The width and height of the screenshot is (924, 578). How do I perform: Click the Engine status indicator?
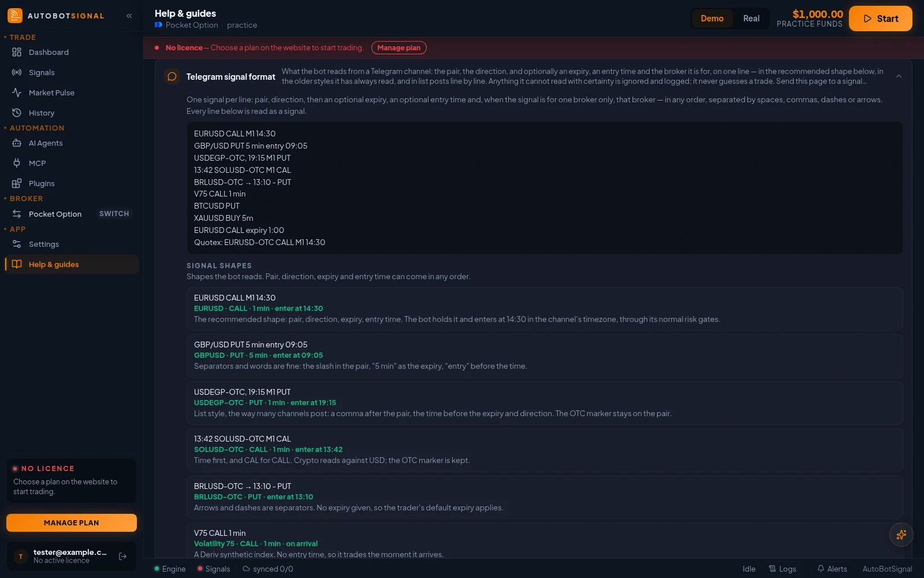pyautogui.click(x=170, y=569)
